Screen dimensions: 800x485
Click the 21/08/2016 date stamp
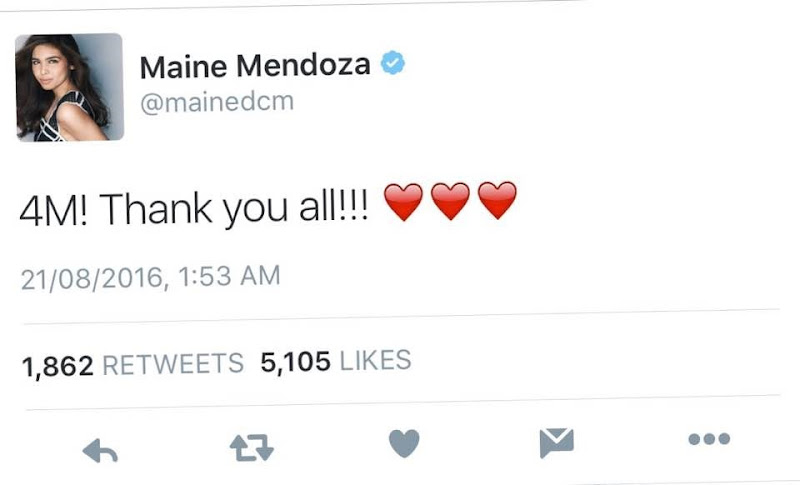(92, 278)
